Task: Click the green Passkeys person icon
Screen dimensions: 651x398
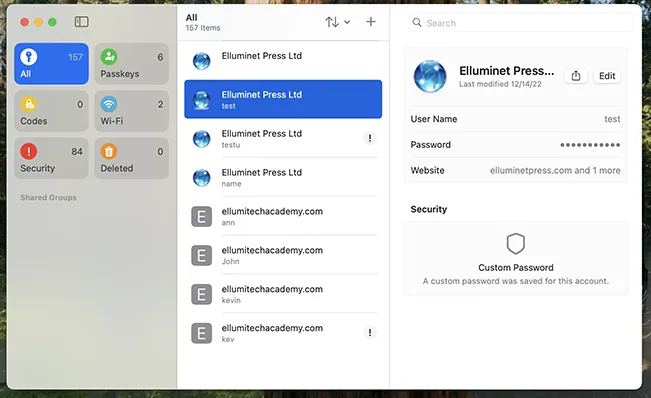Action: [x=109, y=57]
